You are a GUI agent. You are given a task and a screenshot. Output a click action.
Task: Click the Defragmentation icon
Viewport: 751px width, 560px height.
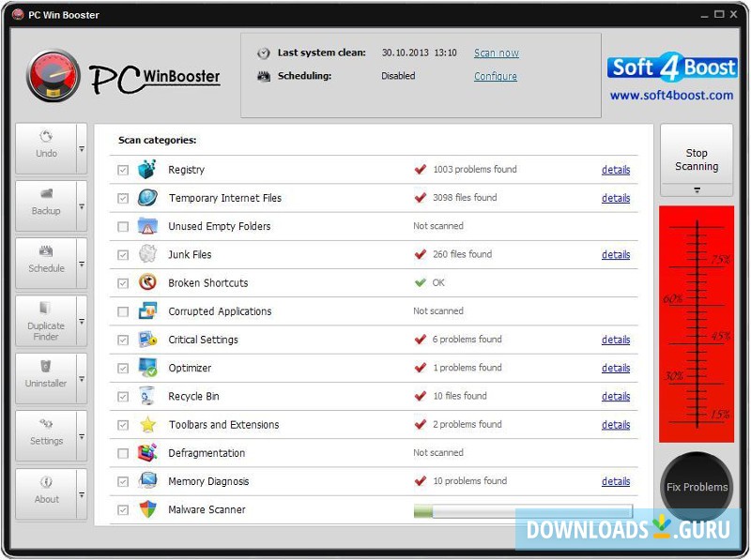(147, 453)
